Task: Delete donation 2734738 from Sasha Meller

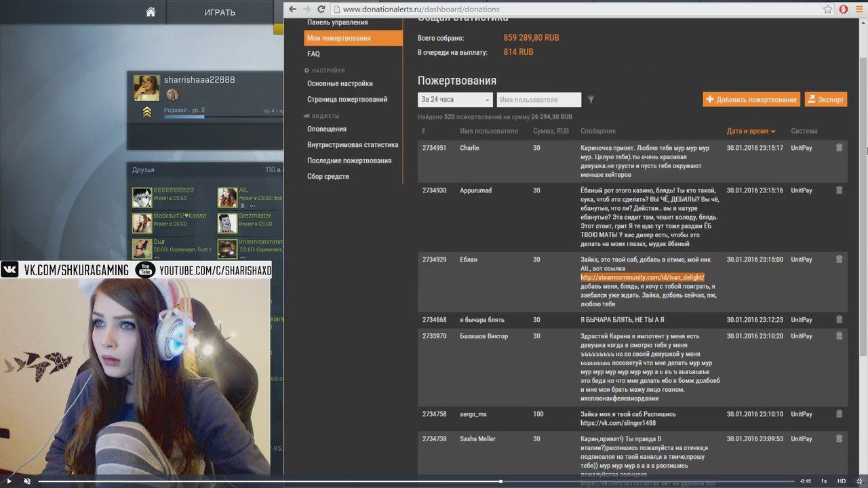Action: [x=840, y=439]
